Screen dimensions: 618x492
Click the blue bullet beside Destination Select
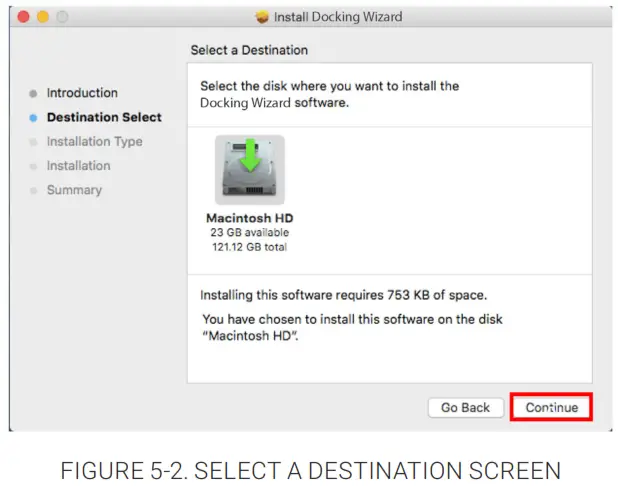coord(34,118)
